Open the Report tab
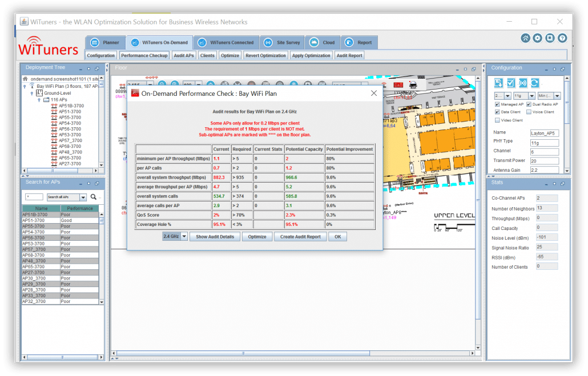588x376 pixels. tap(359, 43)
